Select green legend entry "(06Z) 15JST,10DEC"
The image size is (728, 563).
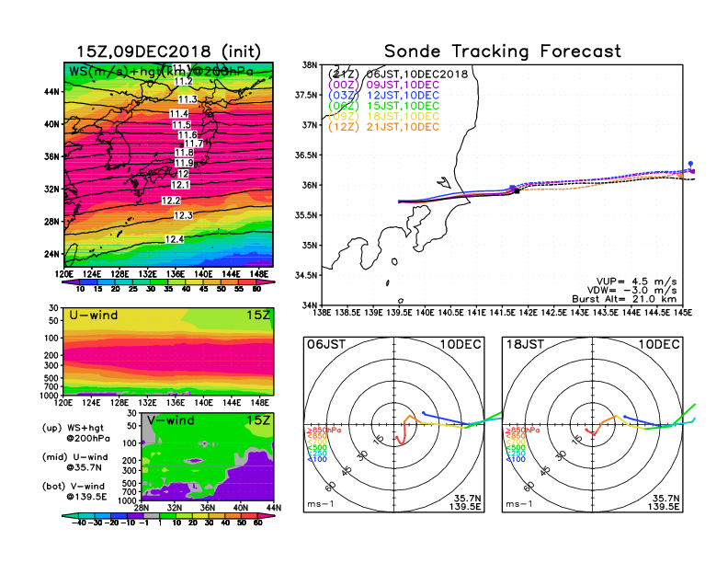tap(383, 106)
